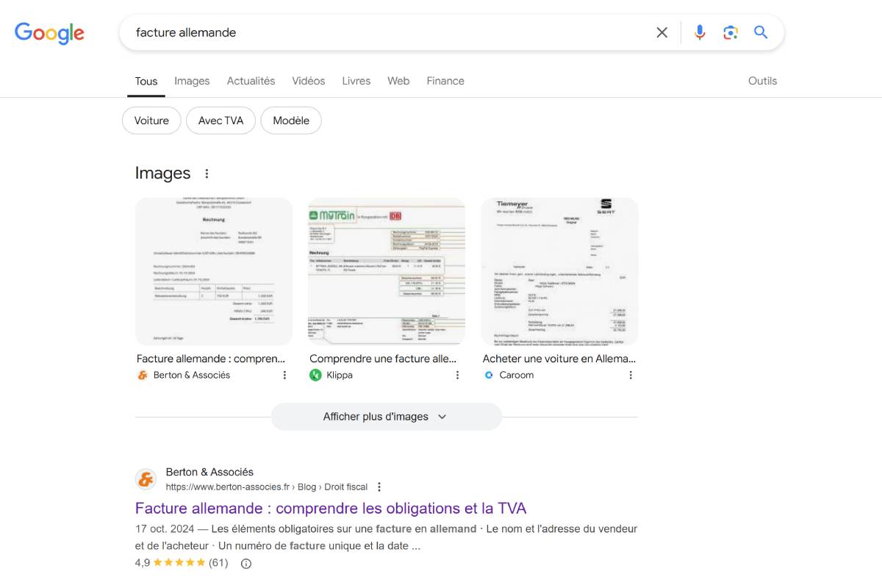Open the rating info icon next to (61)

pos(246,564)
